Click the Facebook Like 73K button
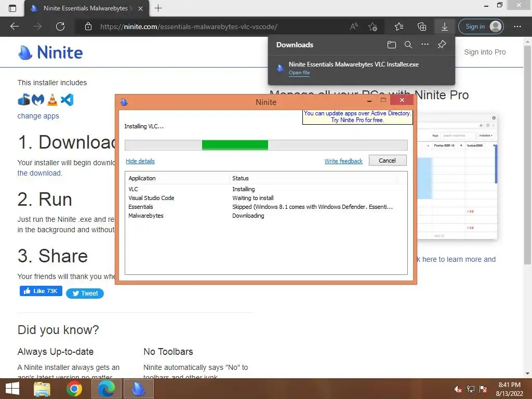532x399 pixels. tap(41, 291)
